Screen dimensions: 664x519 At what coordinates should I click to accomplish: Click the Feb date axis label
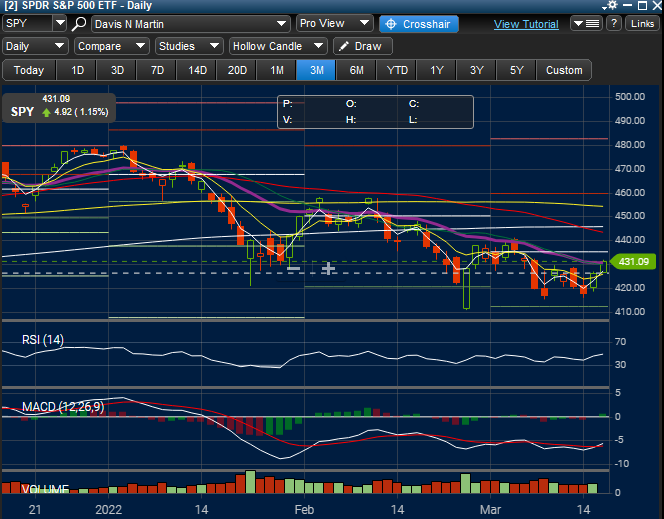304,510
